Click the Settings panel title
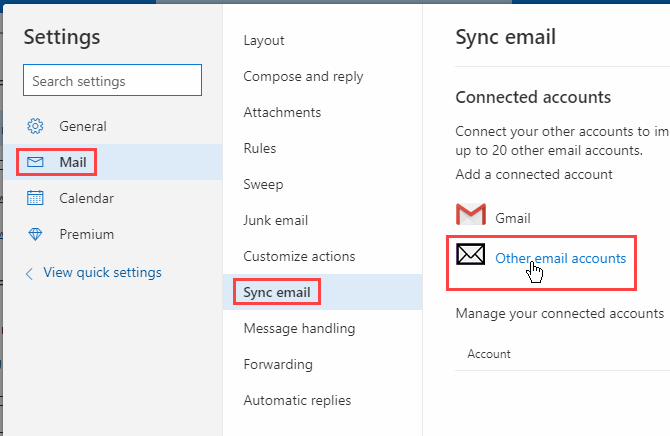This screenshot has width=670, height=436. click(x=62, y=37)
